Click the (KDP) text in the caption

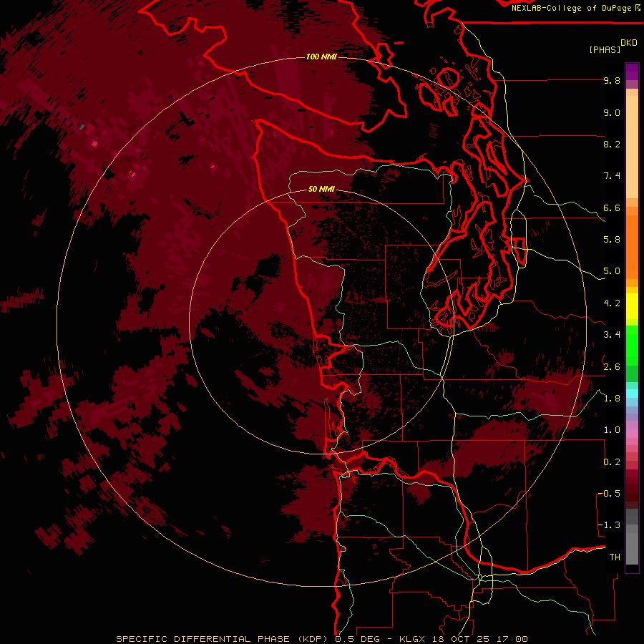pos(313,639)
